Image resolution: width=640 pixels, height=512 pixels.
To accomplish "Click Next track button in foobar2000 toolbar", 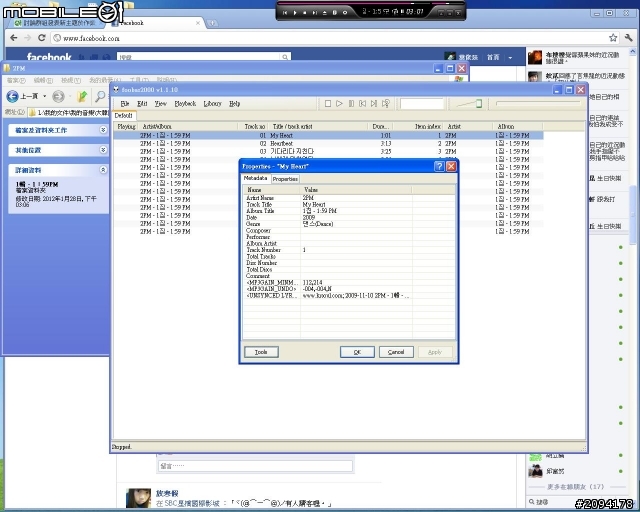I will (373, 104).
